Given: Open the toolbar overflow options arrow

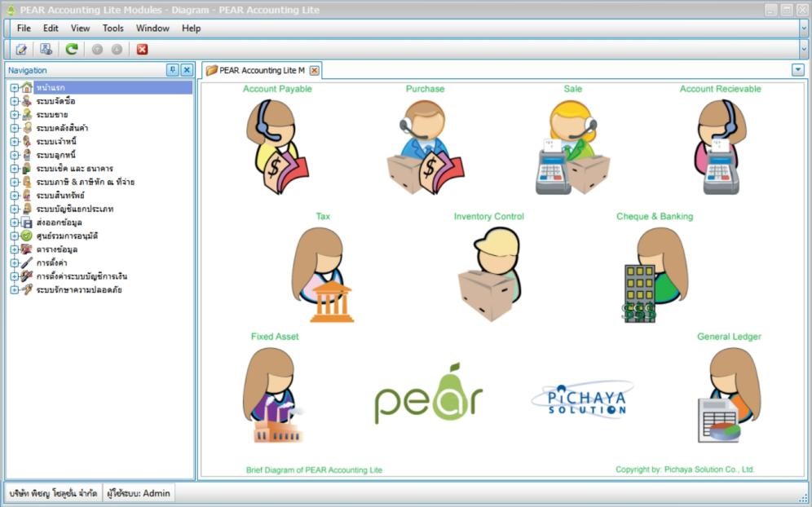Looking at the screenshot, I should point(804,50).
